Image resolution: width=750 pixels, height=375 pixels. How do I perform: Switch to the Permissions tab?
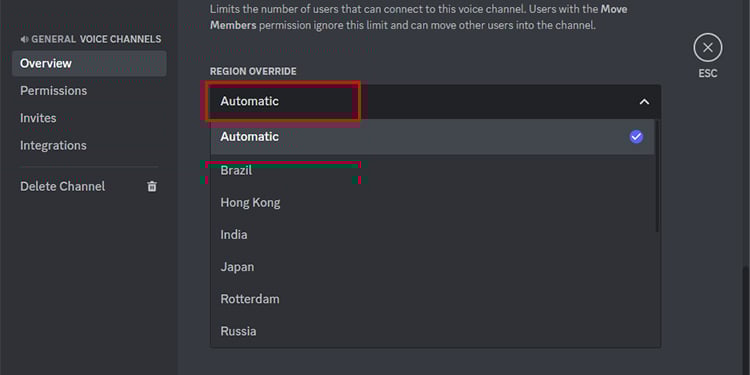tap(89, 90)
